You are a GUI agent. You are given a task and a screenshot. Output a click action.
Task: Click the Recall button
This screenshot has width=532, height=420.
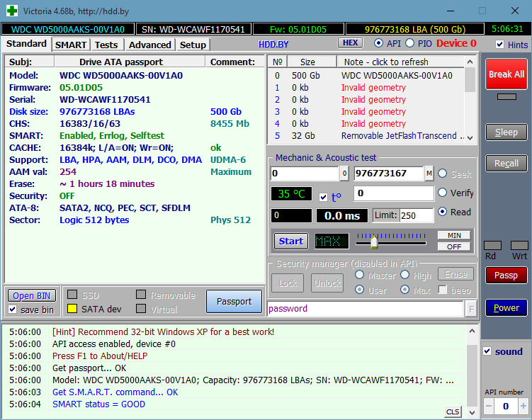tap(506, 164)
